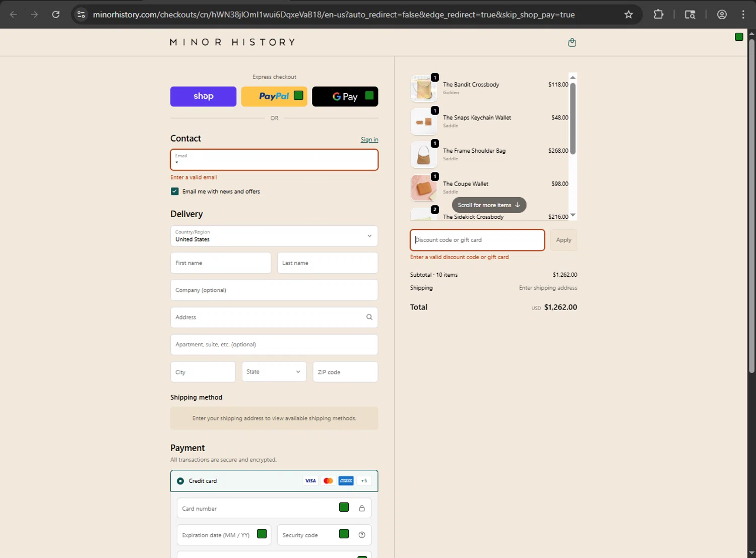Click The Coupe Wallet thumbnail
The width and height of the screenshot is (756, 558).
tap(424, 188)
